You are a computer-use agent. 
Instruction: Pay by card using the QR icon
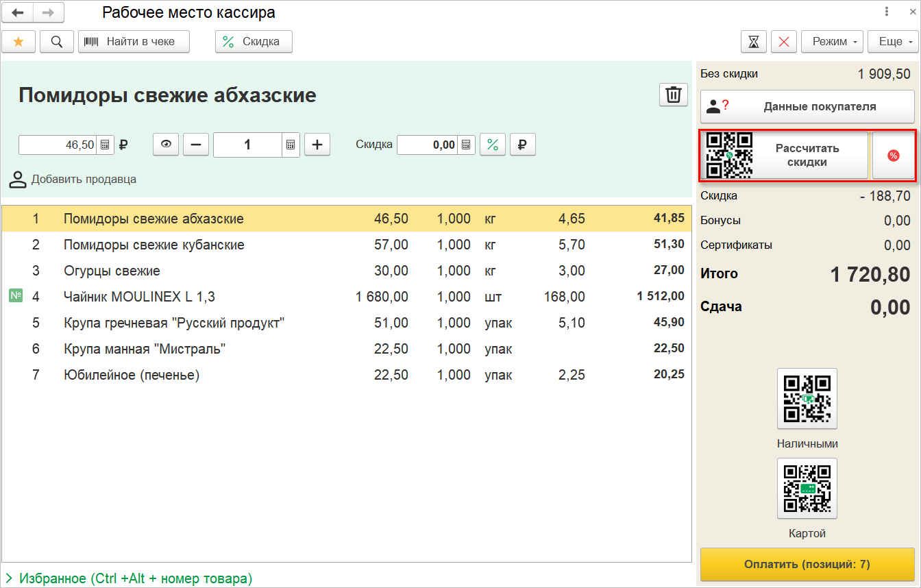pyautogui.click(x=807, y=488)
